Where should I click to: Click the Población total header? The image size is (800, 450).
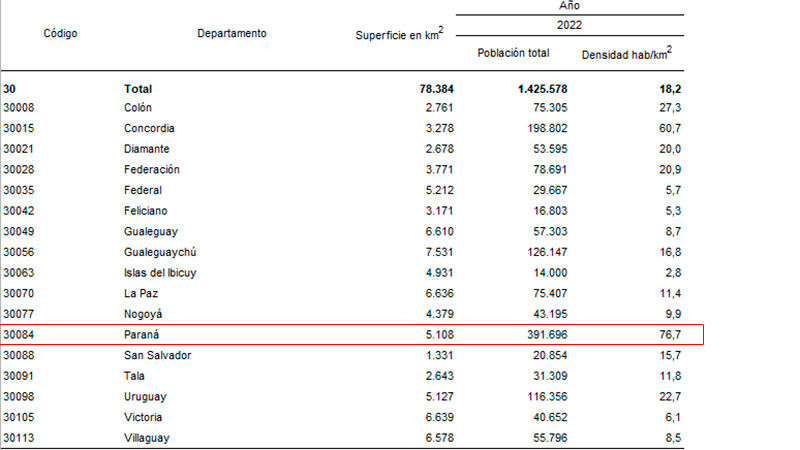pos(513,53)
